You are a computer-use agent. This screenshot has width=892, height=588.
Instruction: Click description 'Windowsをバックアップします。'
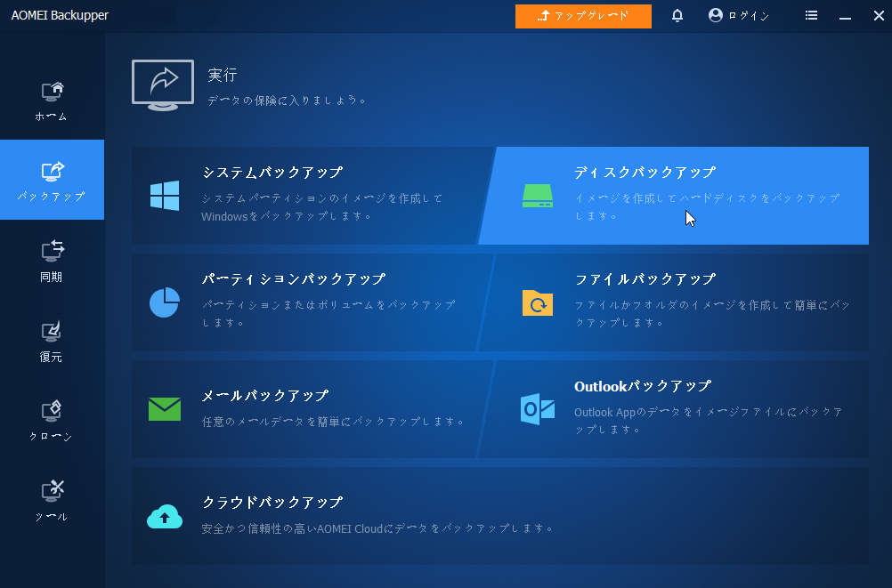(288, 216)
